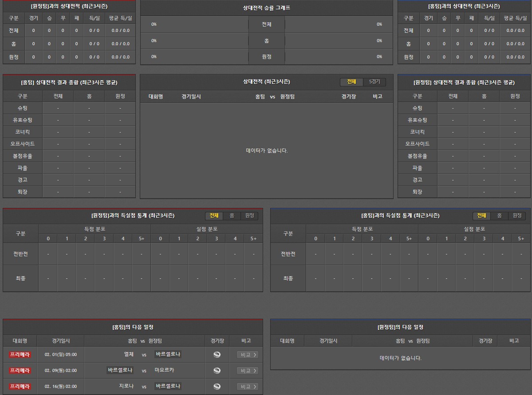The image size is (532, 395).
Task: Switch head-to-head list to 5경기 filter
Action: pyautogui.click(x=374, y=82)
